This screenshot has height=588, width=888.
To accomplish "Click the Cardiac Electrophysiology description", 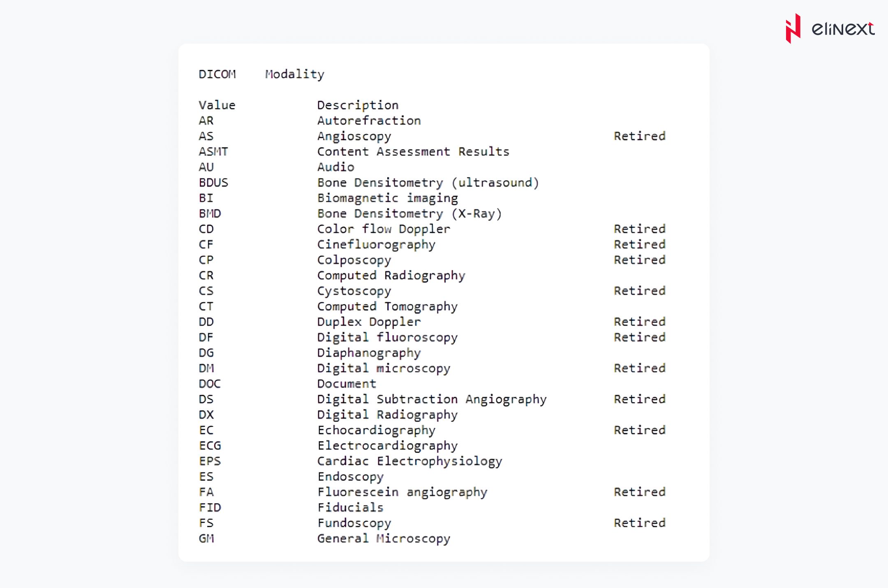I will click(409, 461).
